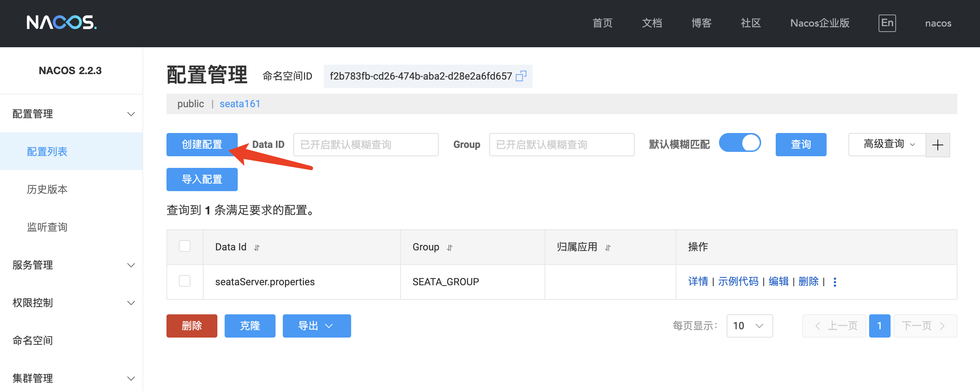Image resolution: width=980 pixels, height=391 pixels.
Task: Sort by Data Id column
Action: tap(257, 247)
